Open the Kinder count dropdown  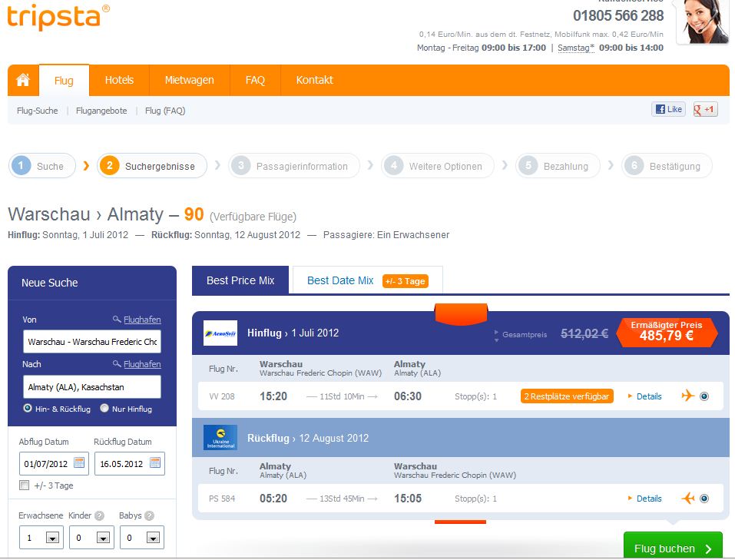pyautogui.click(x=103, y=538)
